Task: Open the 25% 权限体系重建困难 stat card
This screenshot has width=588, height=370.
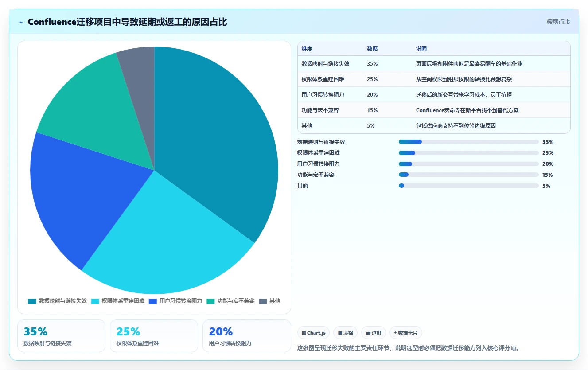Action: (x=154, y=336)
